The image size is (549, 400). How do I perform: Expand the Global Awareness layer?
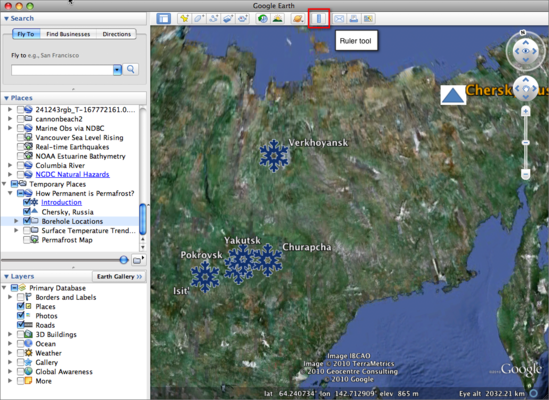(x=10, y=371)
